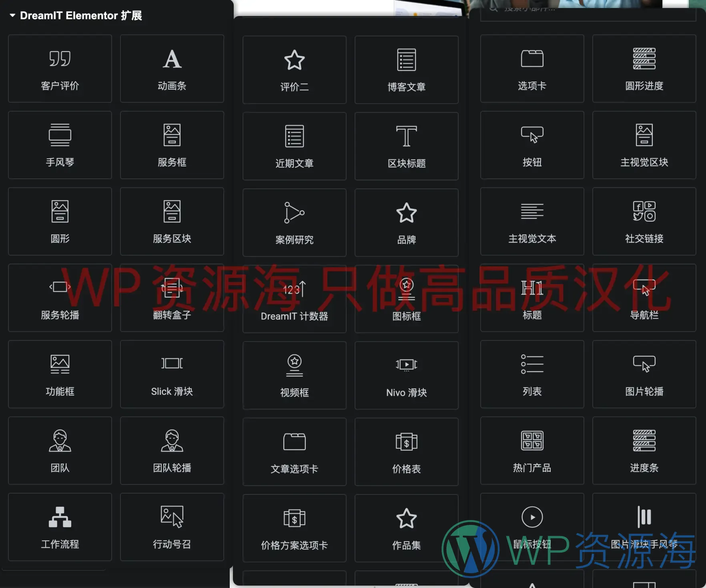Select the 手风琴 accordion widget
This screenshot has height=588, width=706.
coord(60,145)
